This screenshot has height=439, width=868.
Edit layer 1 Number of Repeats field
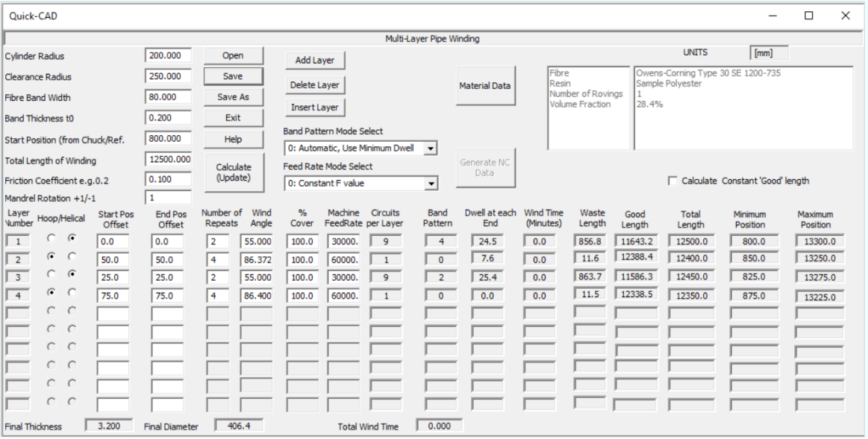coord(217,241)
